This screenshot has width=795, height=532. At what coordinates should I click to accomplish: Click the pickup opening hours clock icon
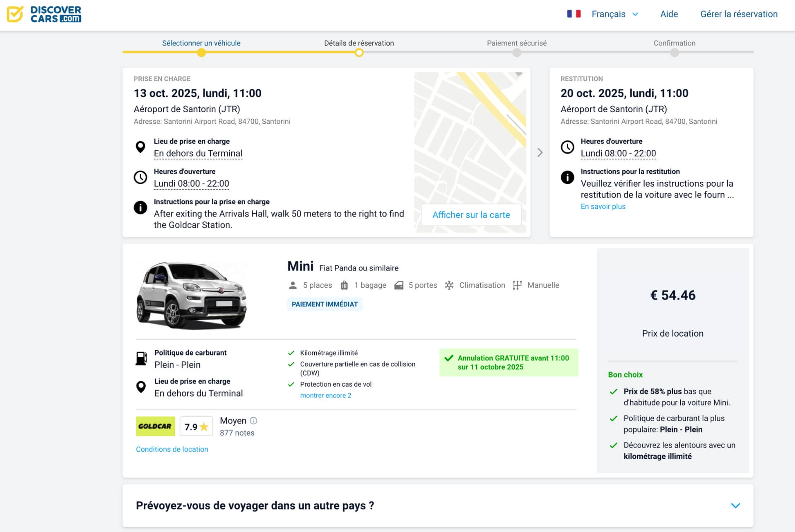coord(141,177)
